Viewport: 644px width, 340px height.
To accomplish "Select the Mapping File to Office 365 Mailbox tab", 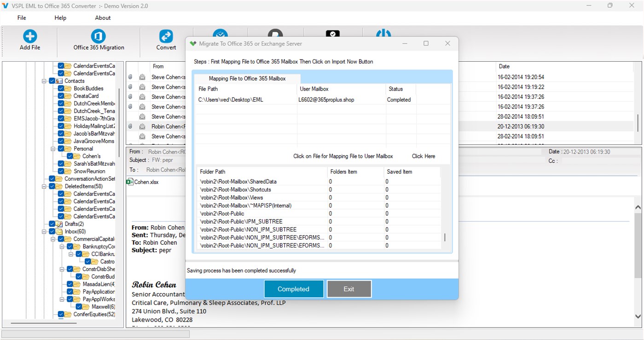I will (x=247, y=78).
